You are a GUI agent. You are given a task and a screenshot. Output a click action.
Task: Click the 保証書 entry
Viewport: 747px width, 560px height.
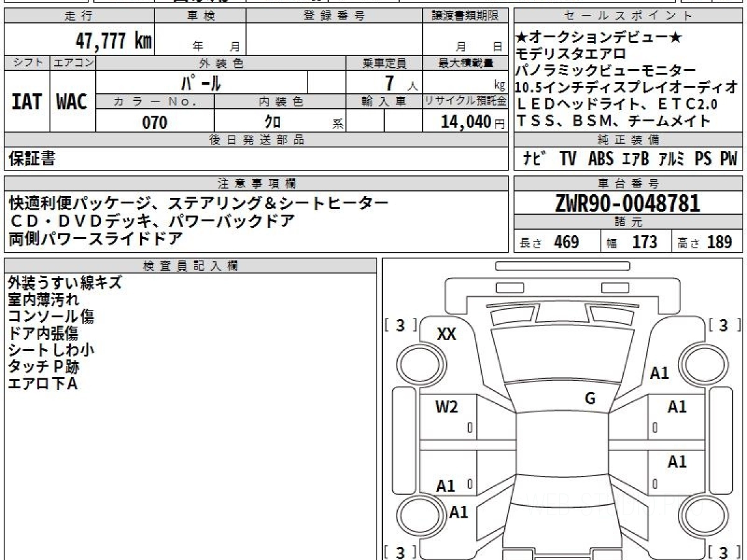[x=32, y=159]
